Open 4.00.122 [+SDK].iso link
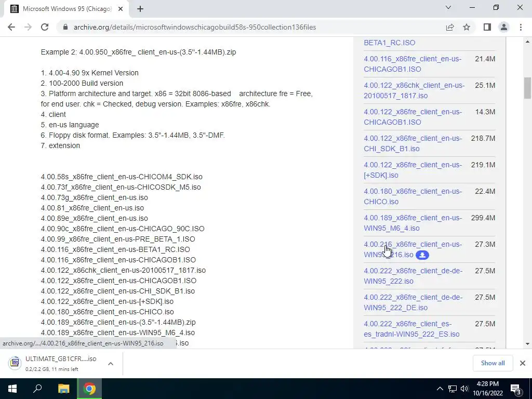The width and height of the screenshot is (532, 399). tap(413, 170)
